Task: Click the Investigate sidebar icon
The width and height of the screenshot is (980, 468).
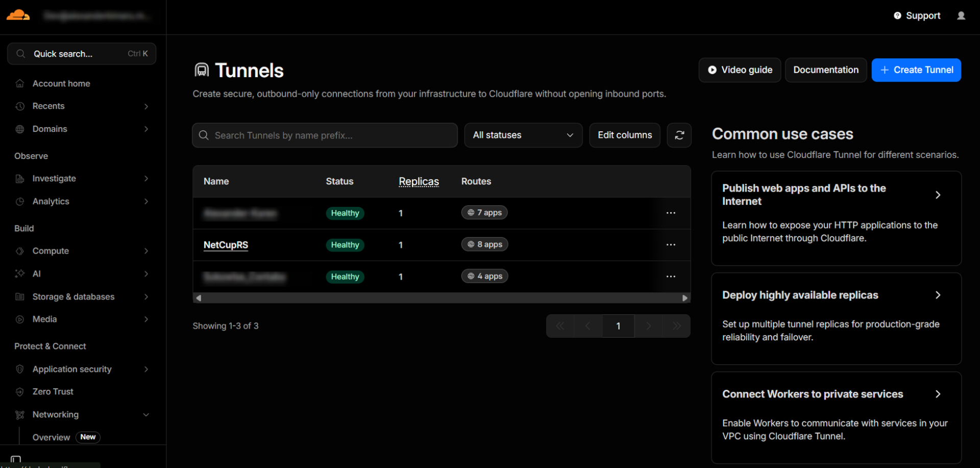Action: (20, 179)
